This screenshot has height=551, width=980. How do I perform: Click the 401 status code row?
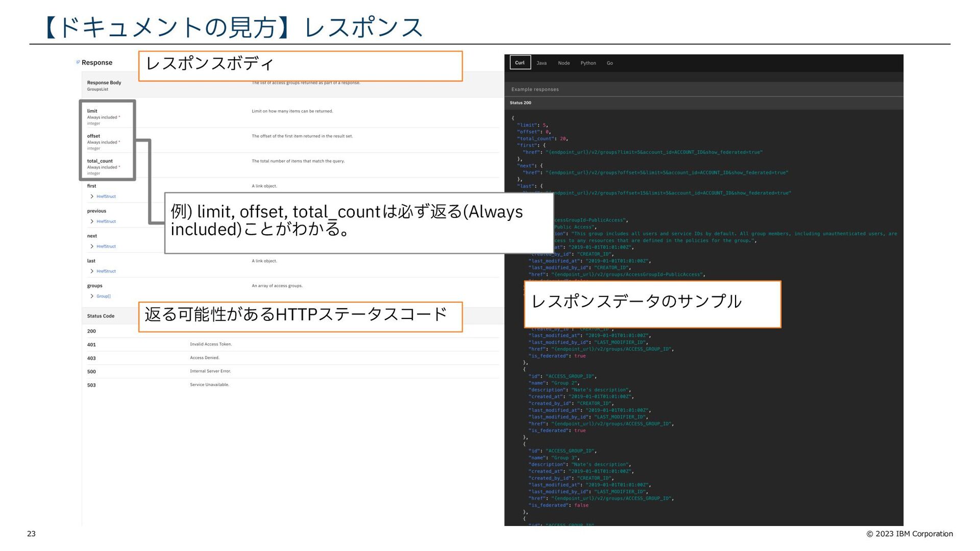[x=91, y=345]
